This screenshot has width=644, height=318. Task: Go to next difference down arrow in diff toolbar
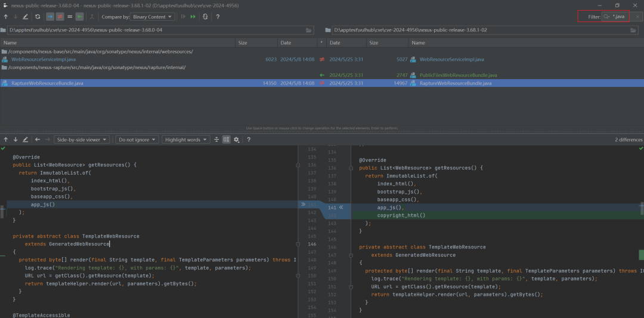coord(16,139)
